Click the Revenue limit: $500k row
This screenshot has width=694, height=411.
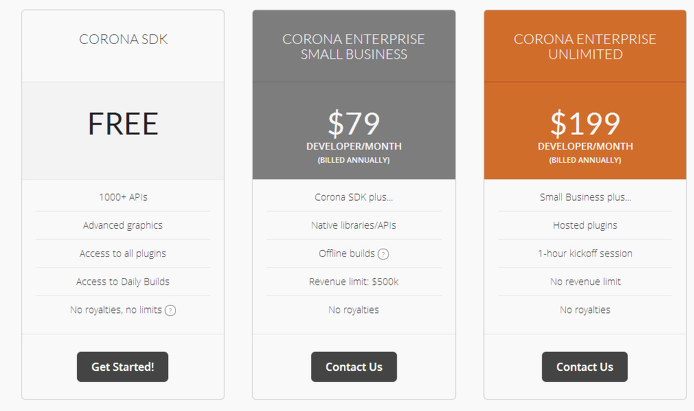pos(354,282)
